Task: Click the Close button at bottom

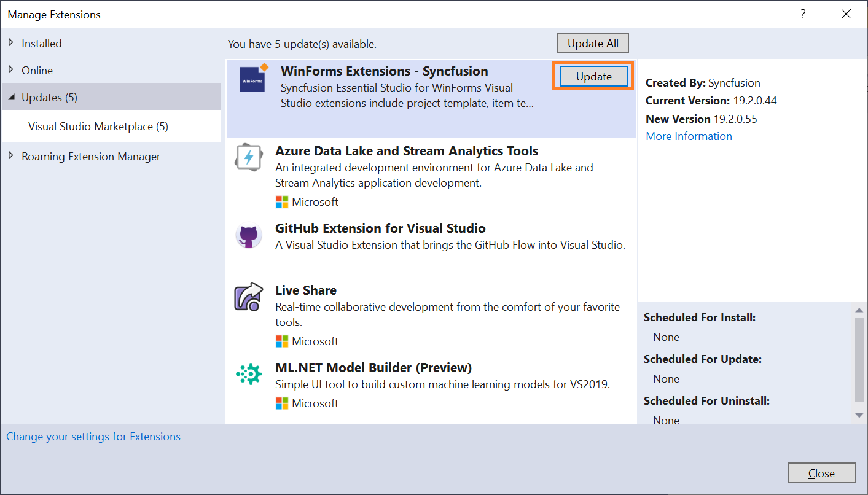Action: [821, 473]
